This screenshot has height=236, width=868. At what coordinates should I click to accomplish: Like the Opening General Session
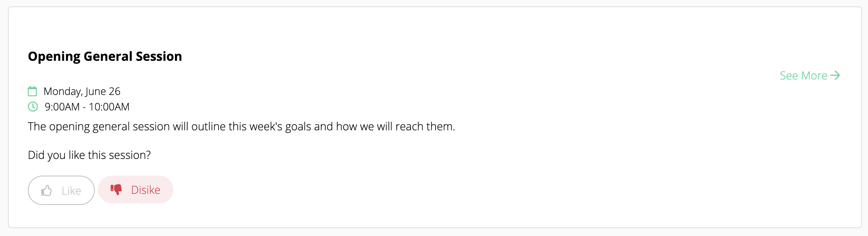(x=61, y=190)
